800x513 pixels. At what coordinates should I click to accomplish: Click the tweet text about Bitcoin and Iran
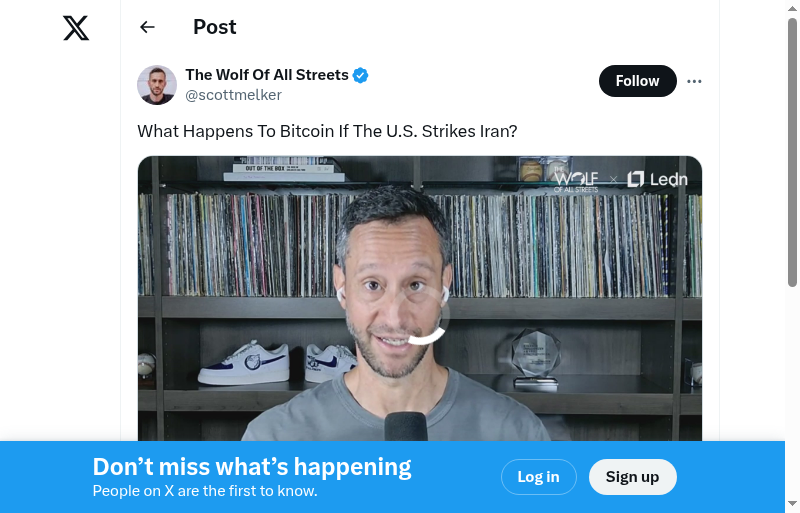(327, 131)
